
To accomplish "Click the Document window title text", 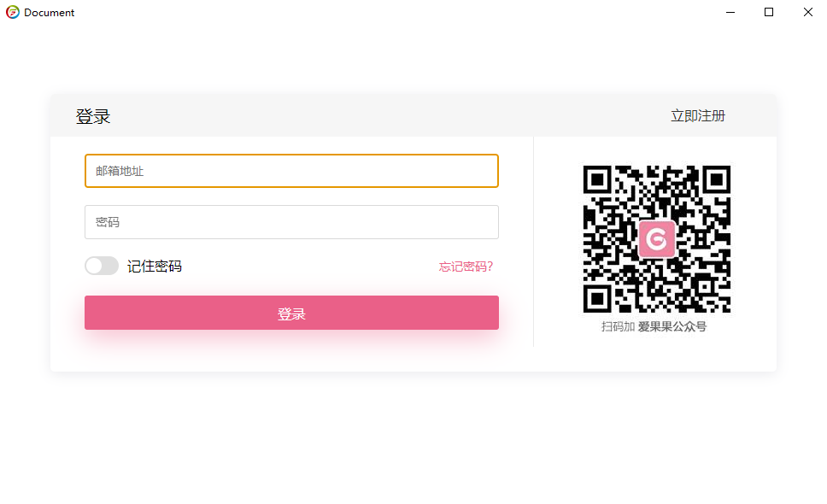I will point(49,13).
